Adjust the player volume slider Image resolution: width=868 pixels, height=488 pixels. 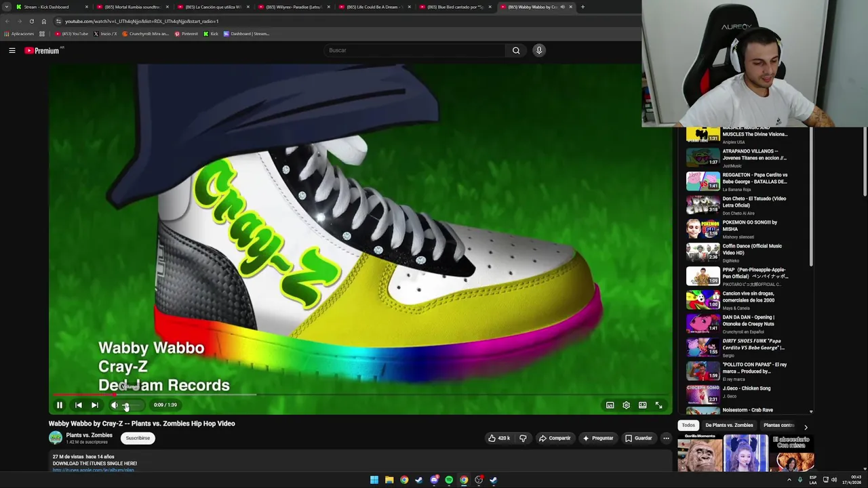click(x=132, y=405)
